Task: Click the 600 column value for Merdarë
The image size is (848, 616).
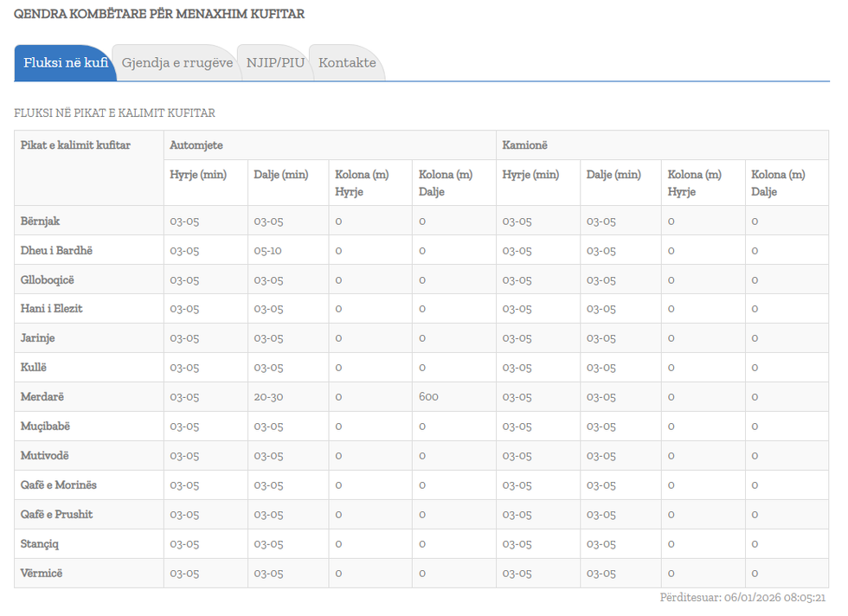Action: (428, 397)
